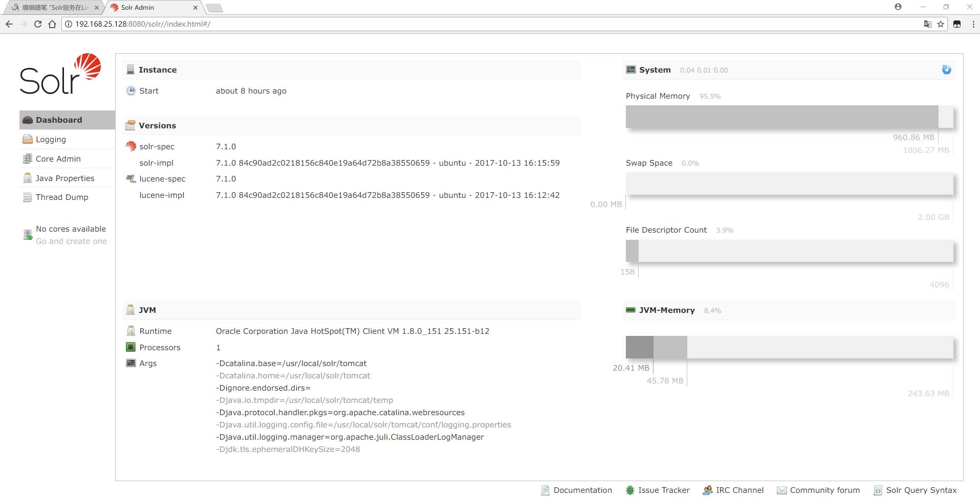Image resolution: width=980 pixels, height=499 pixels.
Task: Click the JVM header jar icon
Action: [x=130, y=310]
